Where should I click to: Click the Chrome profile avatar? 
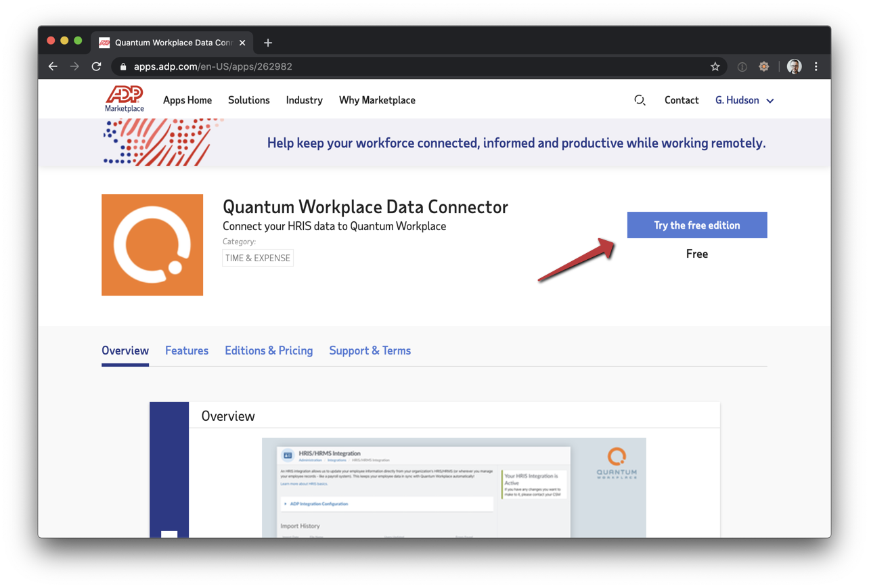coord(793,66)
